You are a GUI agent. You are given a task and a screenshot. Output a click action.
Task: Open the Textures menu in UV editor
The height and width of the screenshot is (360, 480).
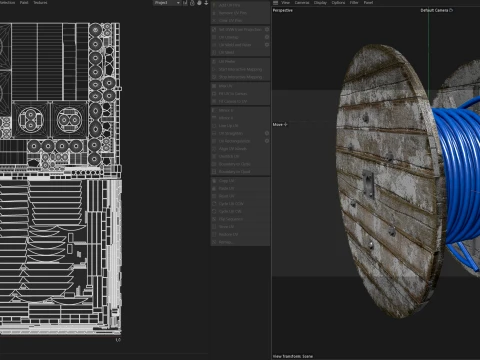point(40,3)
